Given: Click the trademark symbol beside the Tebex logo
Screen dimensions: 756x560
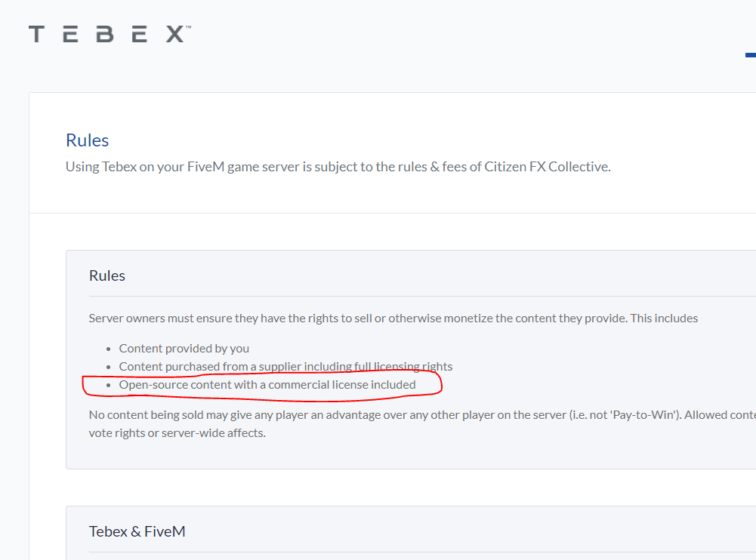Looking at the screenshot, I should pos(188,28).
